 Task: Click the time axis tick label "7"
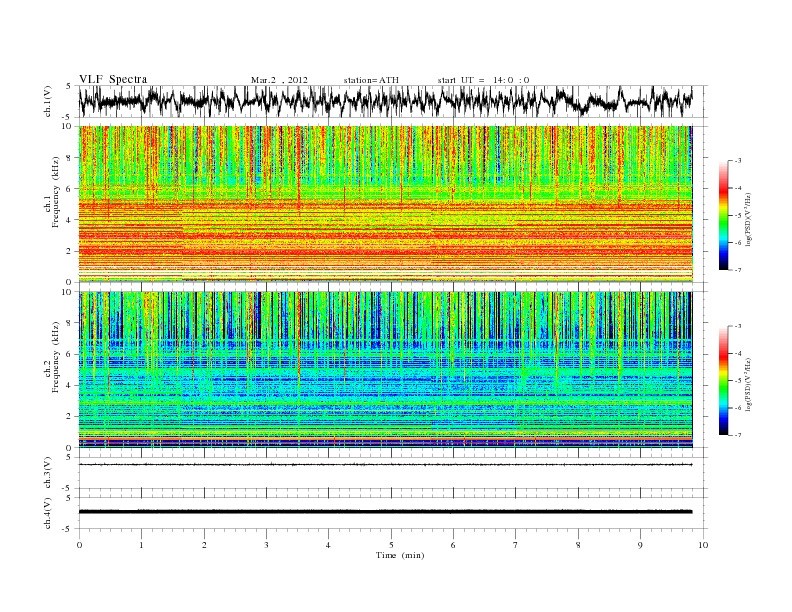tap(516, 545)
